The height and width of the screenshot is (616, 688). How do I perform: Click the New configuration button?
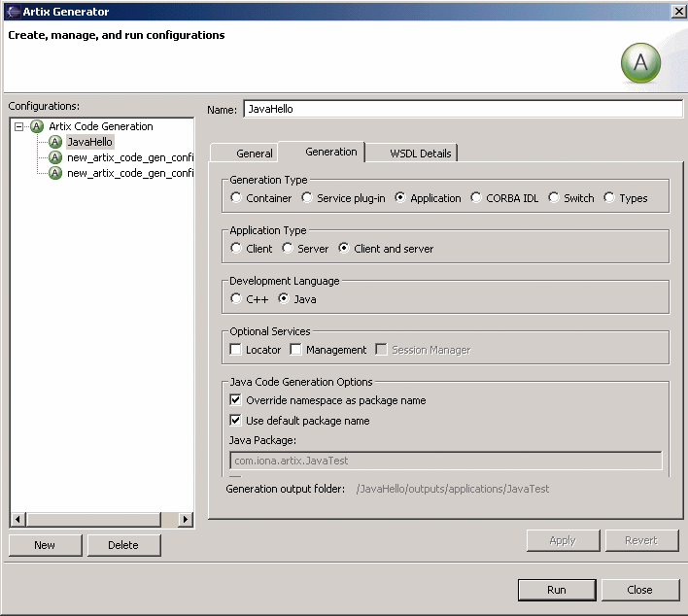pos(45,545)
